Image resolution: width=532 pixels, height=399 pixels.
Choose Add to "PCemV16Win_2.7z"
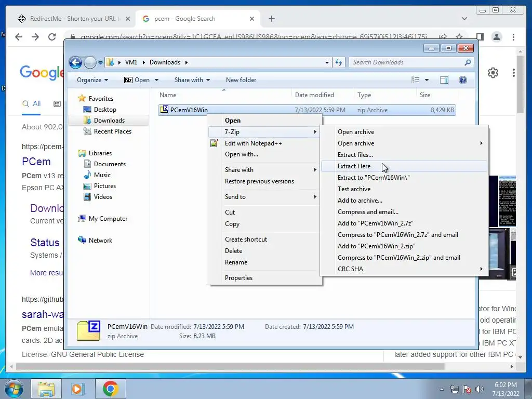click(x=404, y=223)
